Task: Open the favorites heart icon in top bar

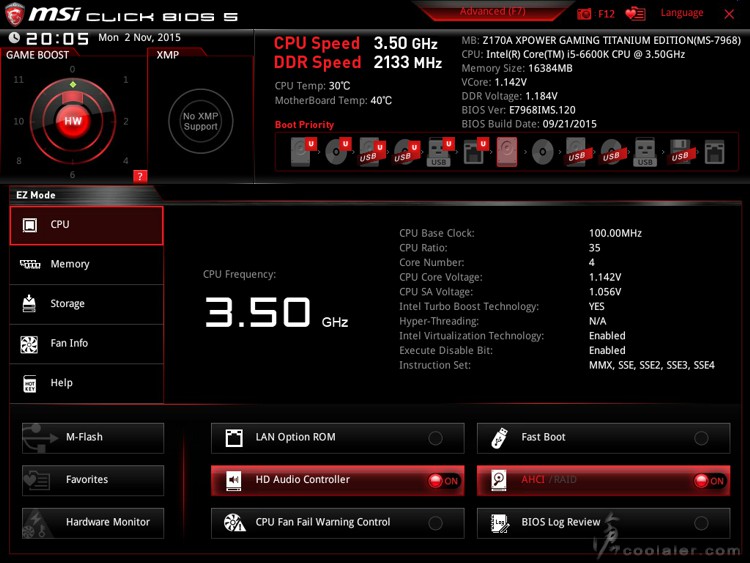Action: 636,14
